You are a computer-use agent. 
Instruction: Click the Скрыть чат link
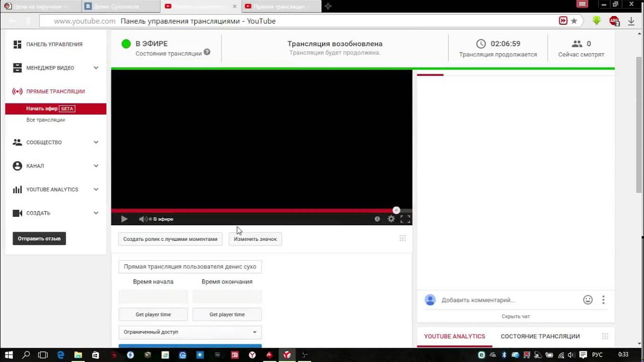click(x=516, y=316)
